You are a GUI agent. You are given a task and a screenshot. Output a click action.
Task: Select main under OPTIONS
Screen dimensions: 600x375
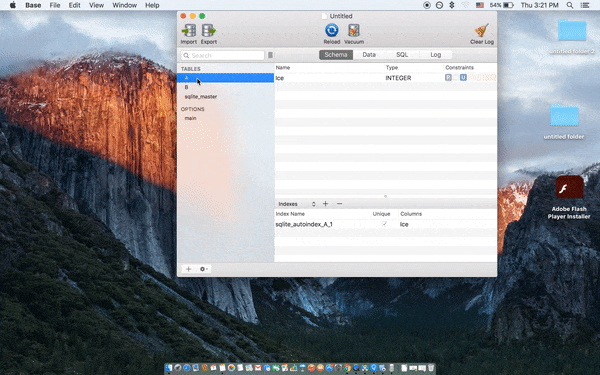(225, 118)
